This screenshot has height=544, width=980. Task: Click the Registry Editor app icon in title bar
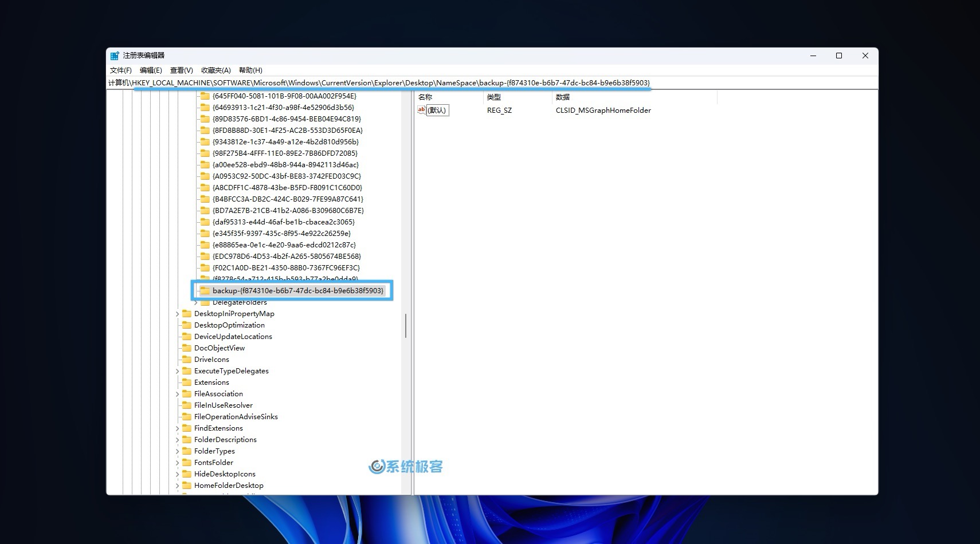coord(115,56)
